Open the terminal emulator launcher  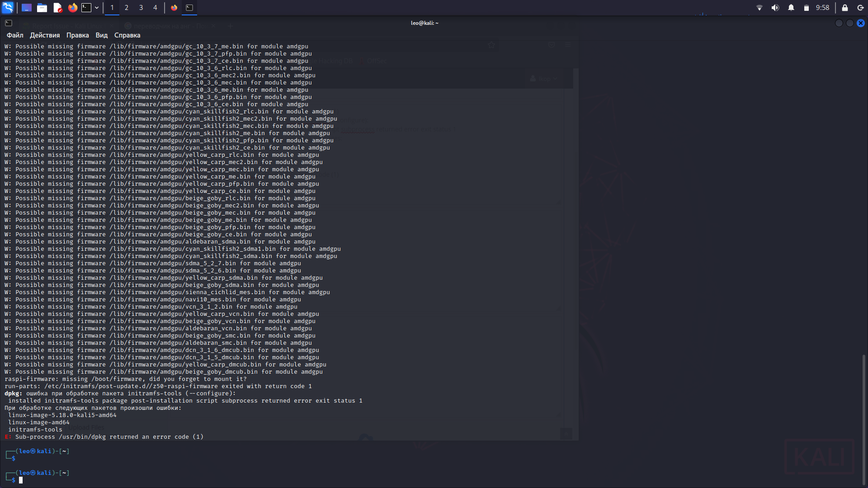[x=86, y=8]
